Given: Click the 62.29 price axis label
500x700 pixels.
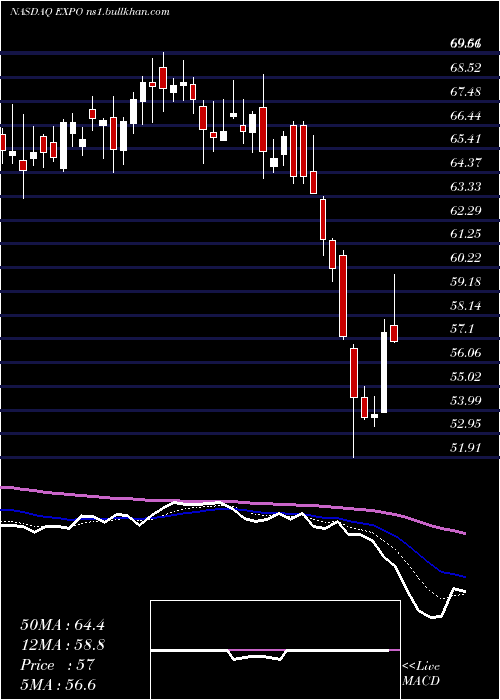Looking at the screenshot, I should click(466, 210).
